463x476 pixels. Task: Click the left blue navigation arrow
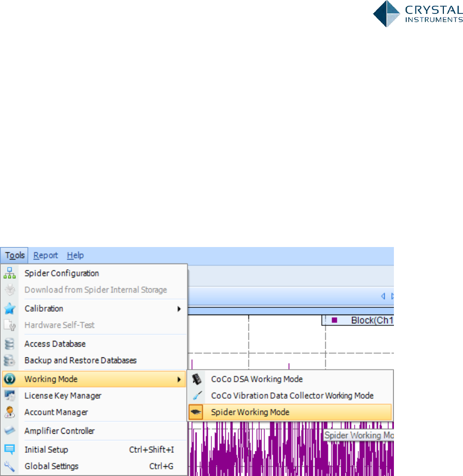pyautogui.click(x=383, y=296)
